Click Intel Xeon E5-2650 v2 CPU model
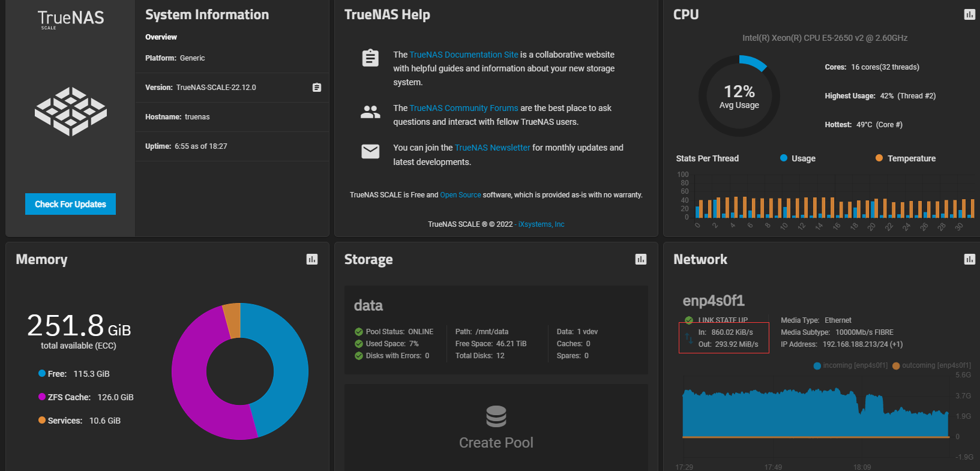 (x=825, y=38)
